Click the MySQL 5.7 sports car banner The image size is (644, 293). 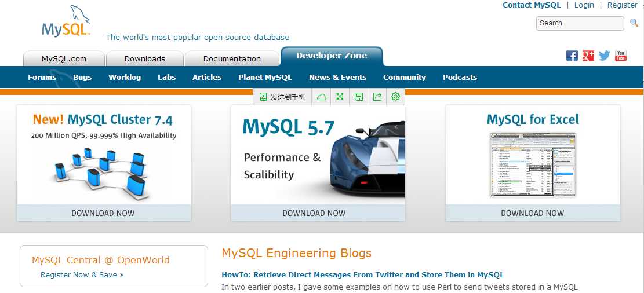coord(318,155)
